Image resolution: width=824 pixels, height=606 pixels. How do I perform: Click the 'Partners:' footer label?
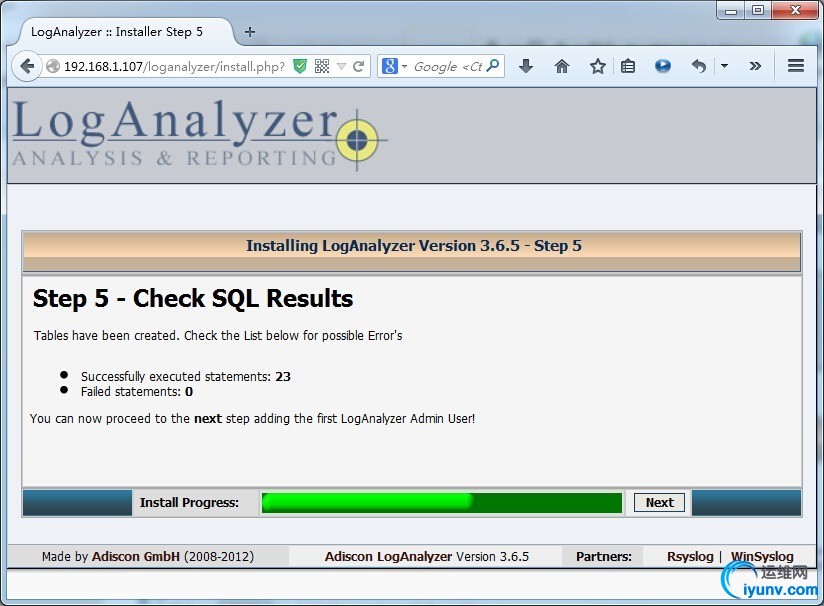604,557
